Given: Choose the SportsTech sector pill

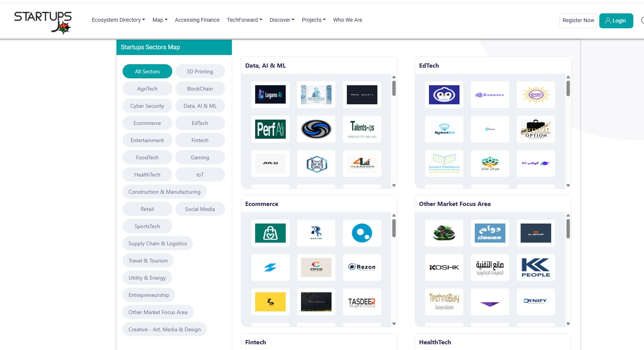Looking at the screenshot, I should tap(147, 226).
